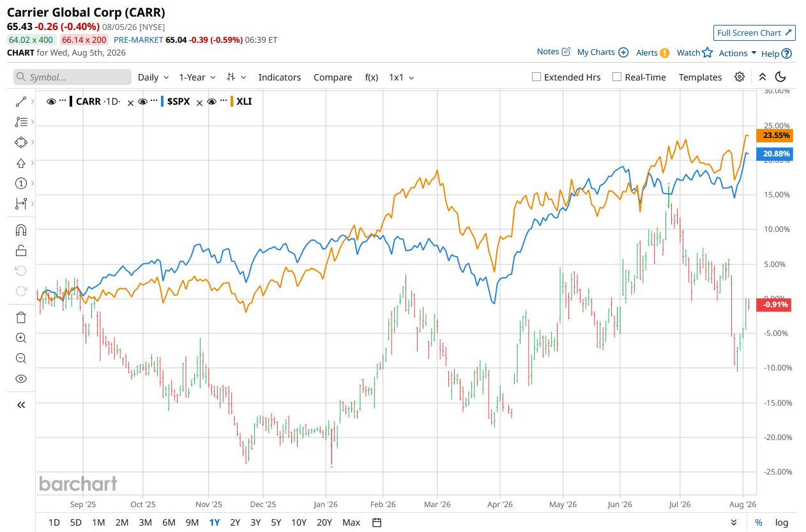Click the -0.91% CARR price label
This screenshot has height=532, width=806.
[774, 305]
